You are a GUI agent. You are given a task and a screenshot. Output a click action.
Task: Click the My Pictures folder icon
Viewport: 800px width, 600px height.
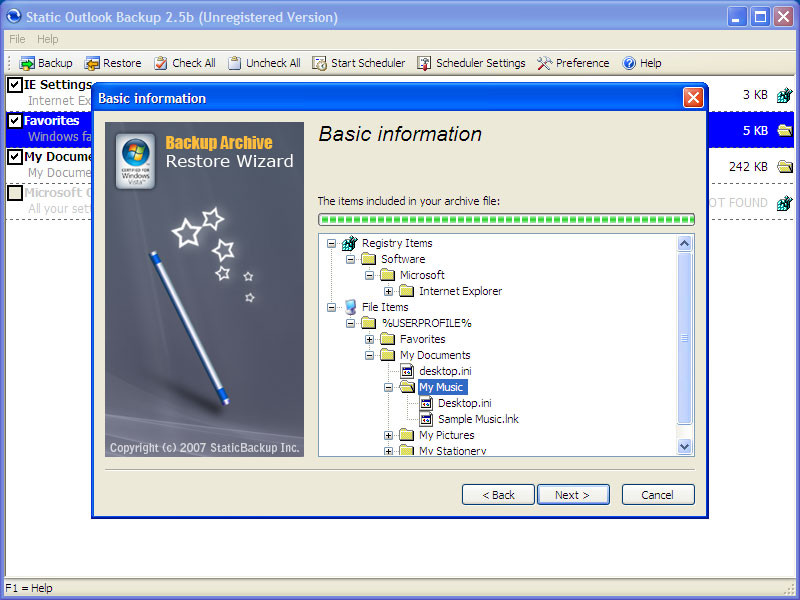407,435
